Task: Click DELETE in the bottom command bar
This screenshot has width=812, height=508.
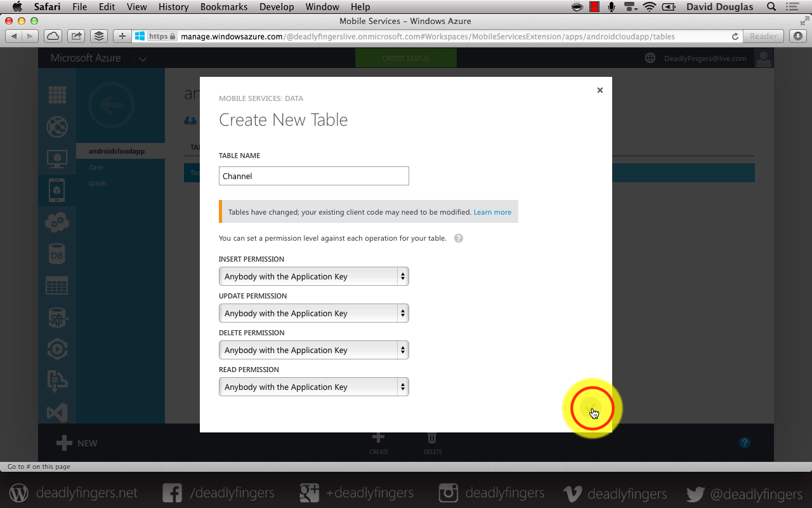Action: (x=433, y=443)
